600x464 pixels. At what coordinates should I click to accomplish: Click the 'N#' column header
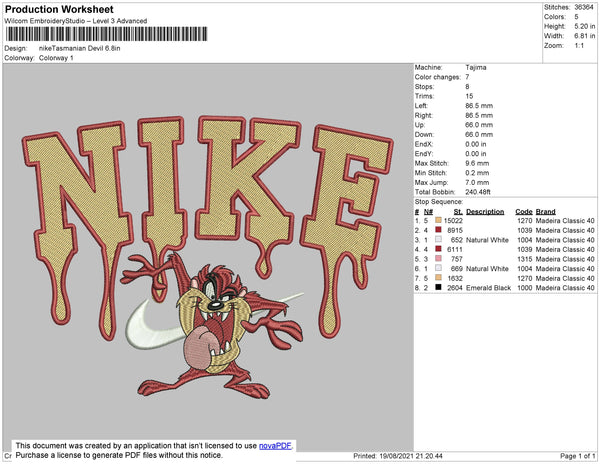[x=428, y=212]
